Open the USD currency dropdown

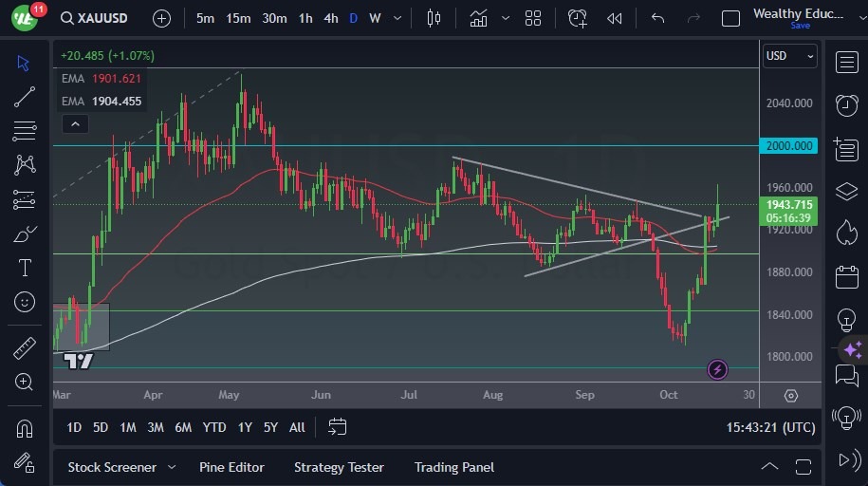790,56
